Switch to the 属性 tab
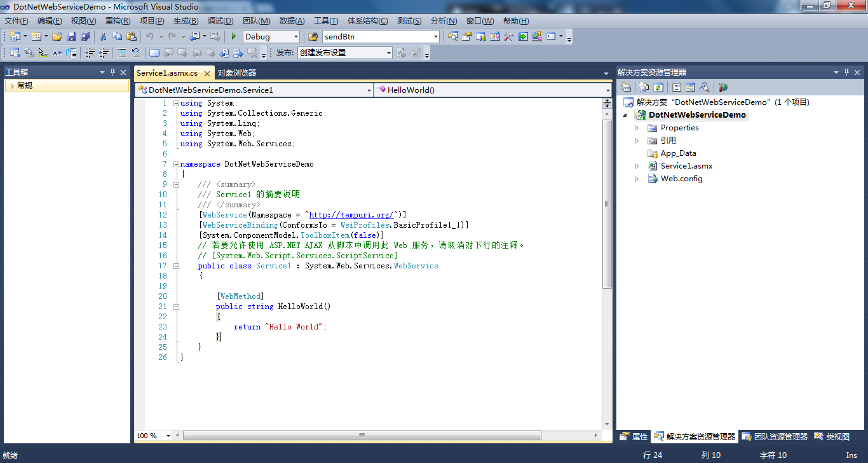The height and width of the screenshot is (463, 868). pos(634,437)
